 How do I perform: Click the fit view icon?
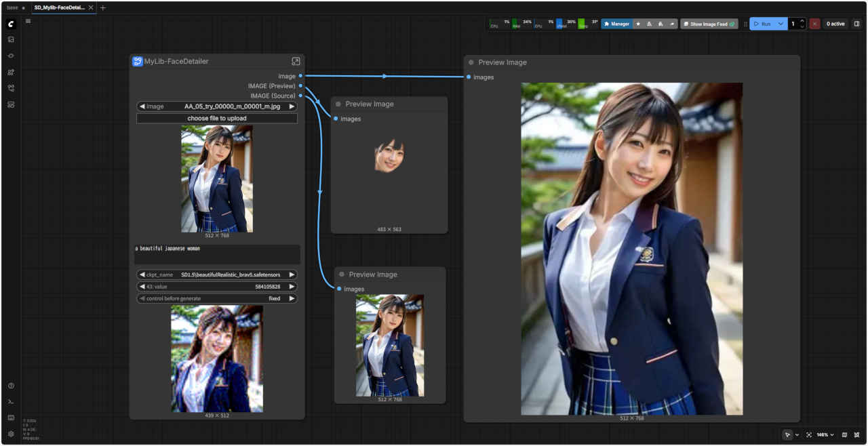coord(809,434)
